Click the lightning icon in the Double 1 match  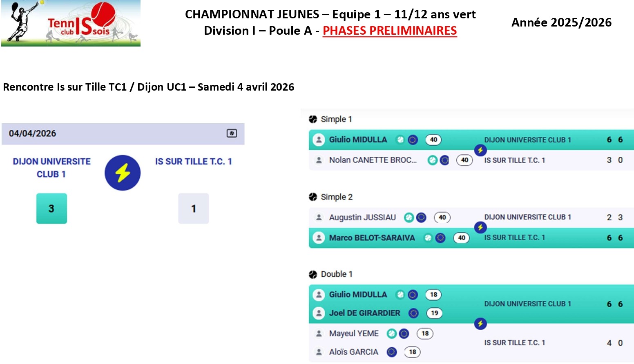pos(480,324)
